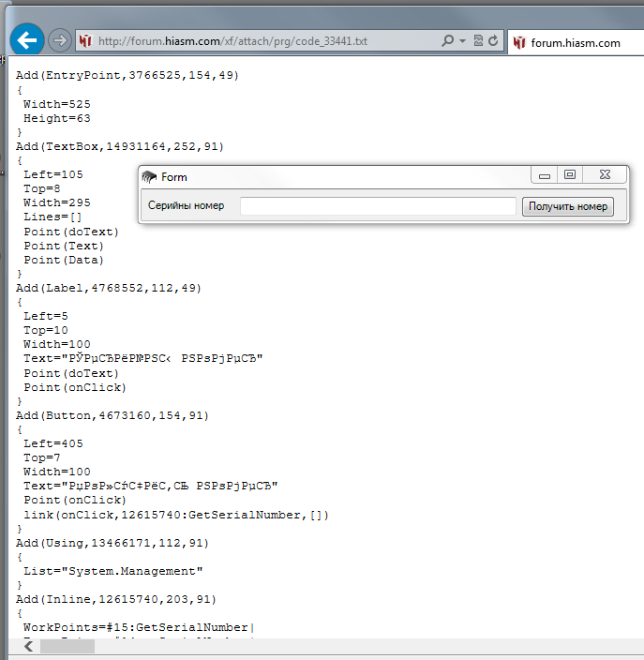
Task: Maximize the Form window
Action: pyautogui.click(x=569, y=175)
